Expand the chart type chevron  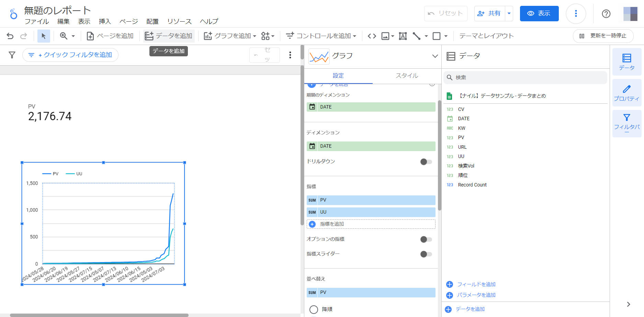point(435,56)
